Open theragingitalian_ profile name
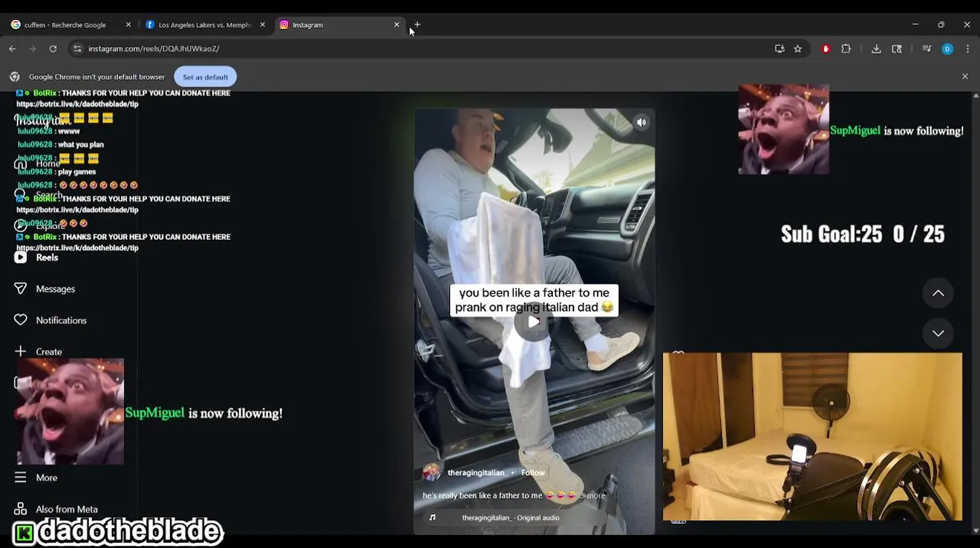Viewport: 980px width, 548px height. coord(476,473)
